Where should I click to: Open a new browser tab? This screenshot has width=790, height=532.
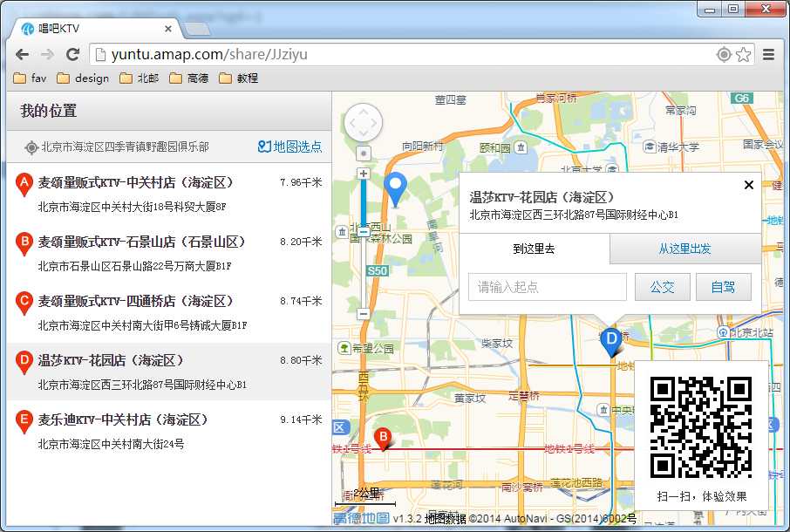coord(197,29)
